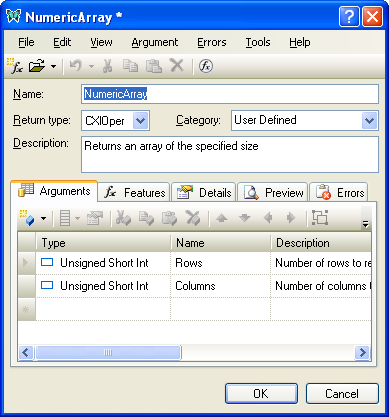Click Cut argument icon in arguments toolbar
Viewport: 389px width, 417px height.
123,218
